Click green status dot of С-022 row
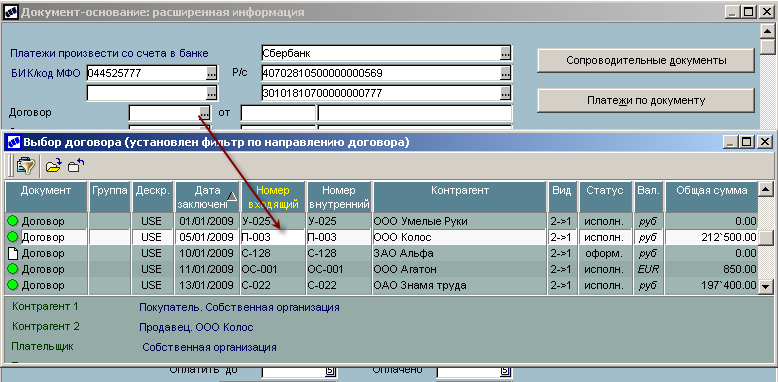 pyautogui.click(x=12, y=285)
